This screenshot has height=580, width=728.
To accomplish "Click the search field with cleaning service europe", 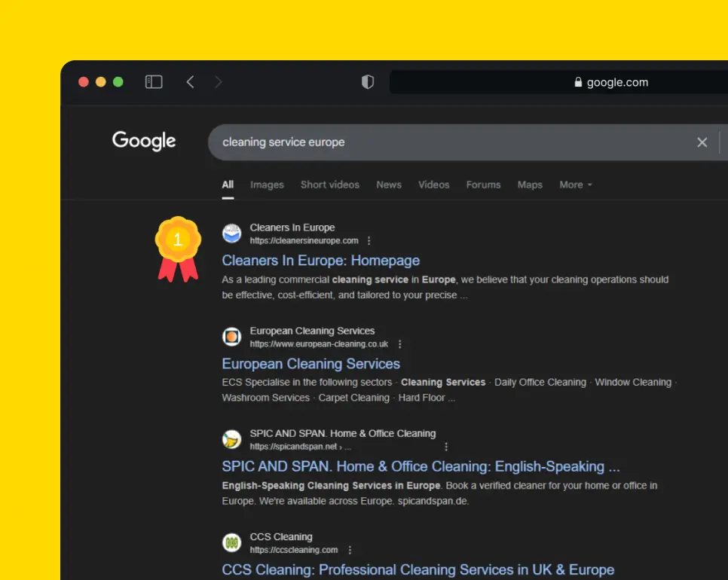I will click(452, 142).
